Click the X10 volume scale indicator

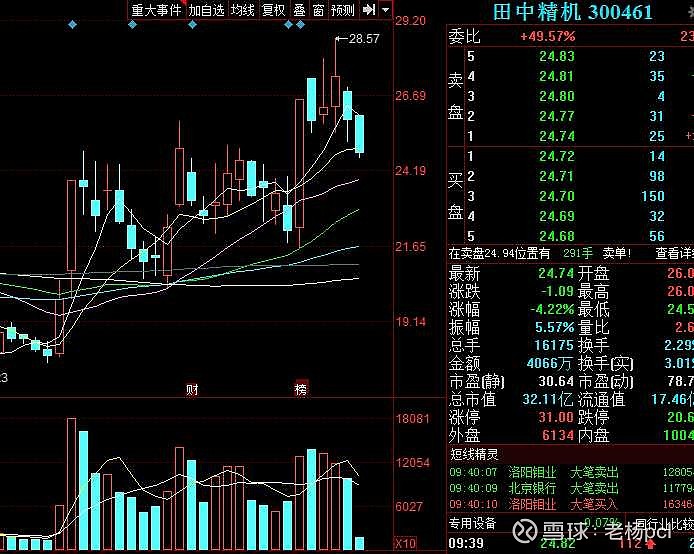click(x=405, y=543)
